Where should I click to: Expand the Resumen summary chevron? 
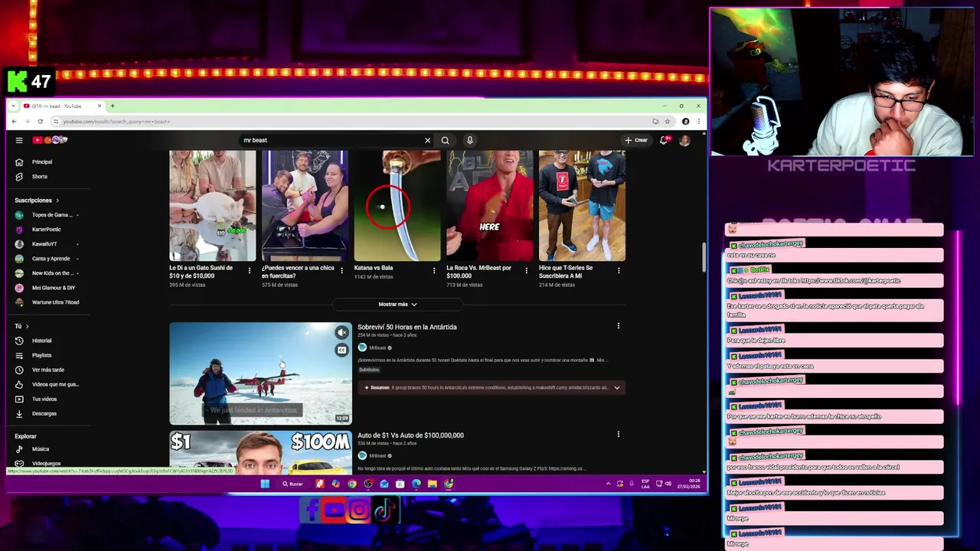pos(617,387)
